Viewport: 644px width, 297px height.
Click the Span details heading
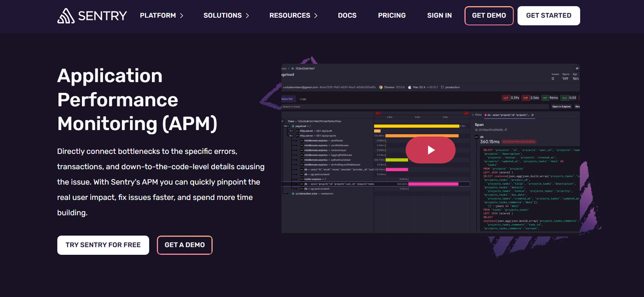click(x=479, y=125)
